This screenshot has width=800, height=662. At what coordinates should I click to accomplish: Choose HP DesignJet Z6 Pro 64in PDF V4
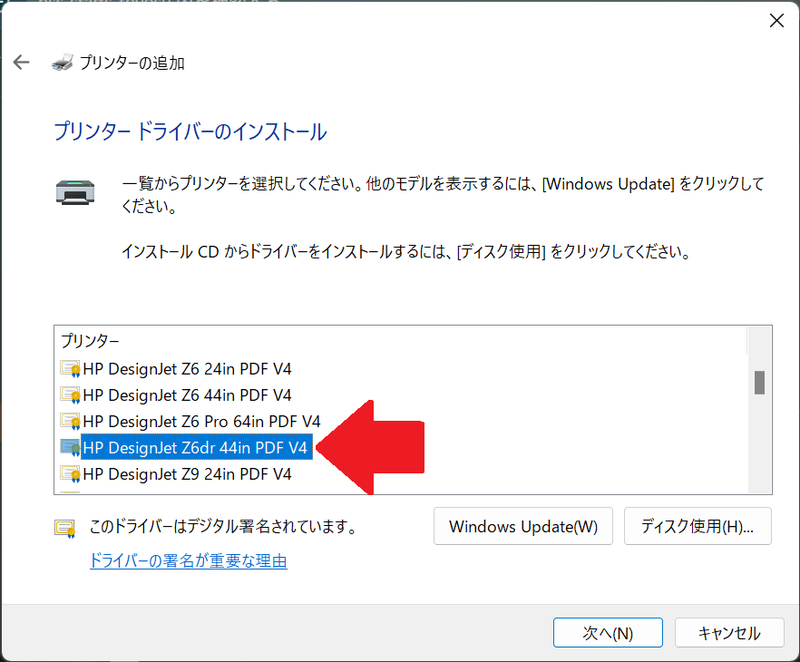pos(202,421)
